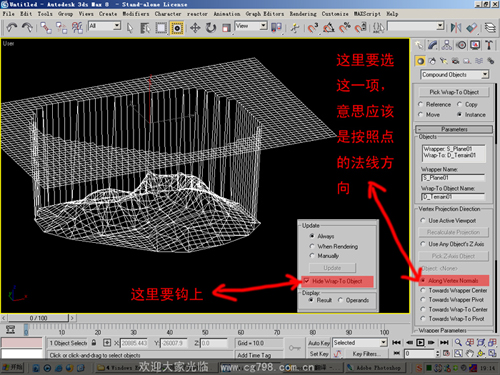Image resolution: width=500 pixels, height=375 pixels.
Task: Click the Mirror Selected Objects icon
Action: [x=456, y=28]
